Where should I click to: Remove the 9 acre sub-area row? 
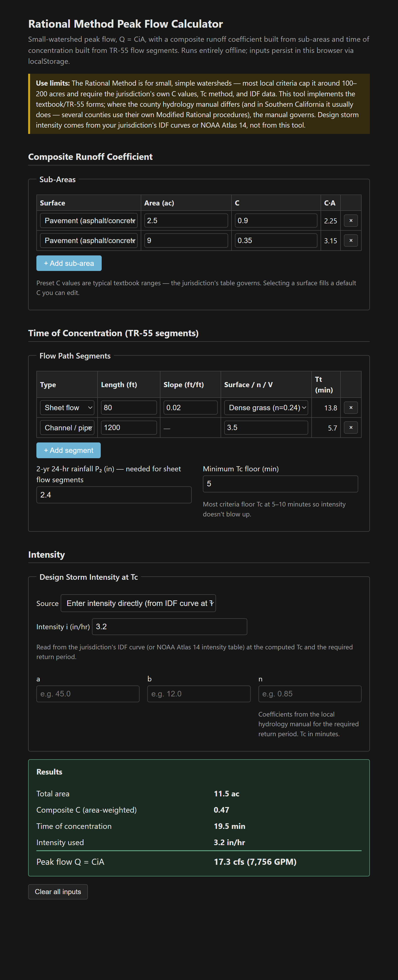[350, 240]
